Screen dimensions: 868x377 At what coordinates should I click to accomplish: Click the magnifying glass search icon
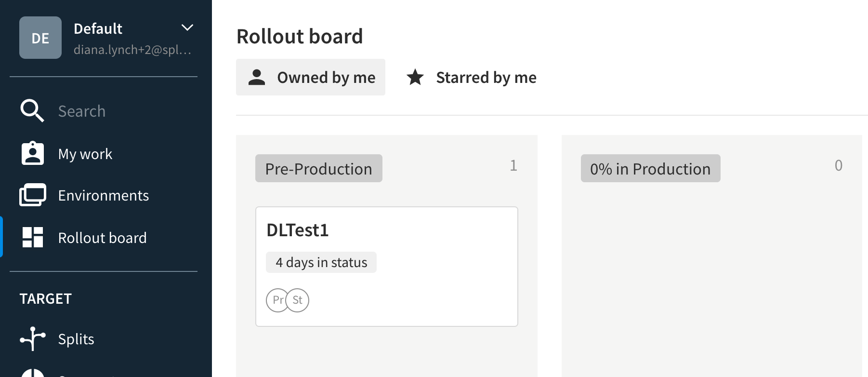coord(32,111)
